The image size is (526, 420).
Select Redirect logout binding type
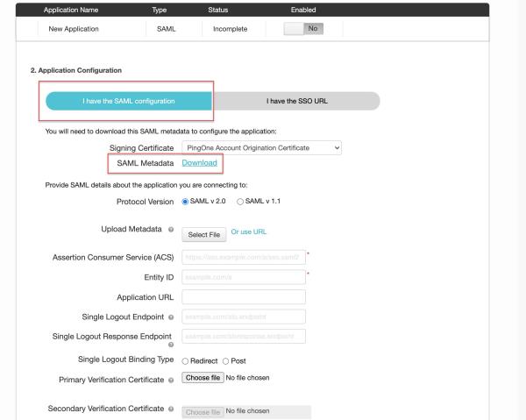pos(185,361)
